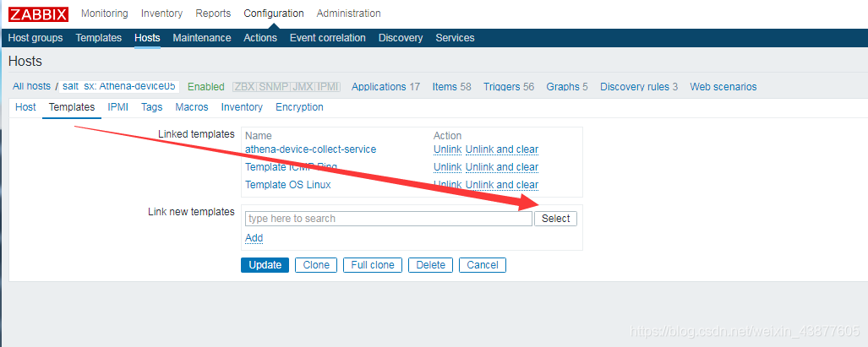The image size is (868, 347).
Task: Click the Enabled status link
Action: 206,87
